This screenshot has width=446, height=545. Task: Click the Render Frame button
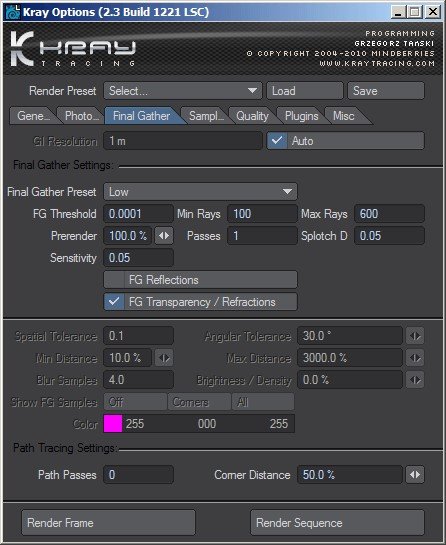pos(108,523)
